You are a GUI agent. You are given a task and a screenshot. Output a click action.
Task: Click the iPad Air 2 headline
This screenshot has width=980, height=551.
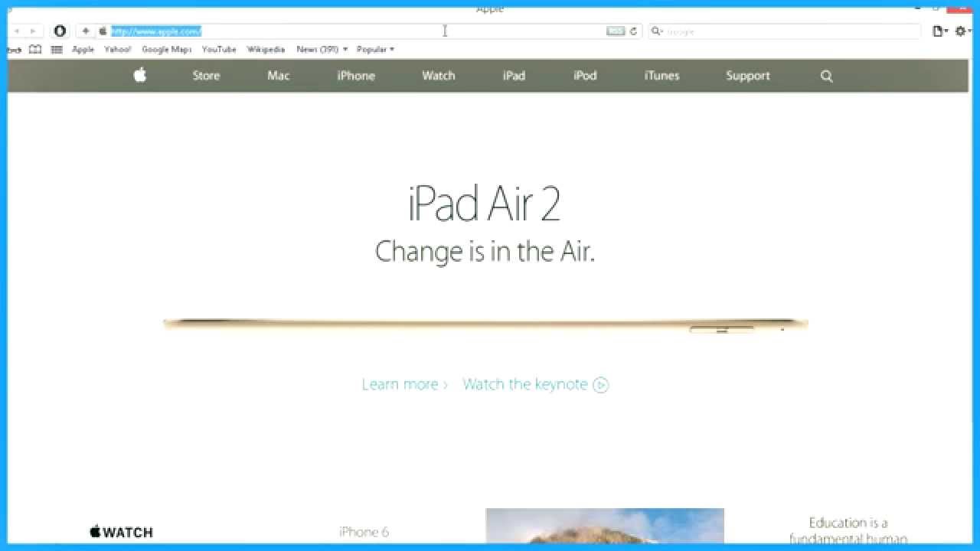(484, 204)
